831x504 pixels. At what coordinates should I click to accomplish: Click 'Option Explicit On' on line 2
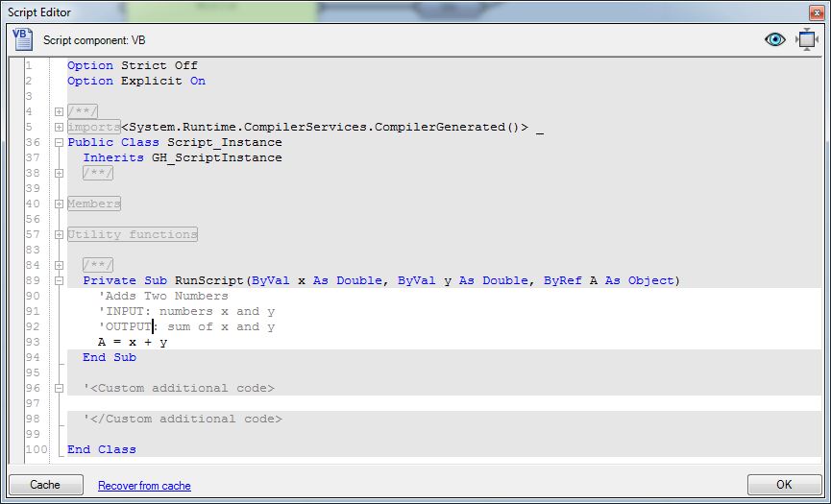click(x=136, y=81)
